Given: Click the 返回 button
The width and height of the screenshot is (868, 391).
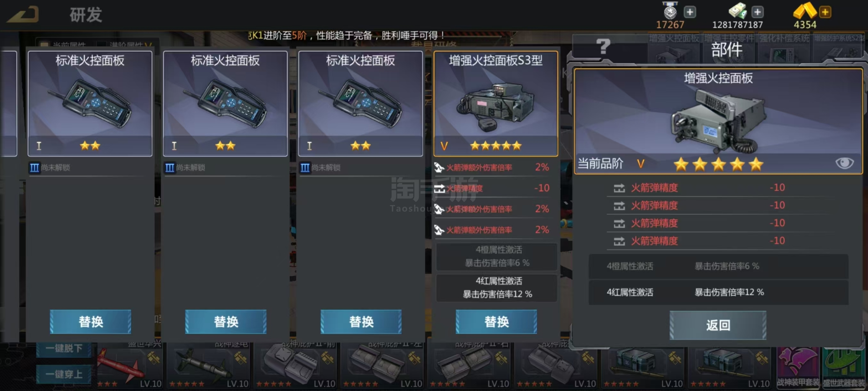Looking at the screenshot, I should click(718, 325).
